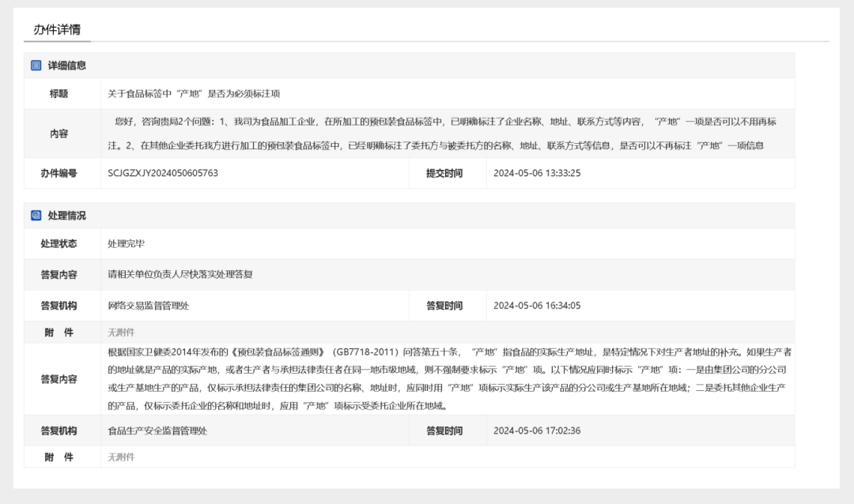Click the 答复内容 label beside the long reply
The width and height of the screenshot is (854, 504).
tap(59, 379)
